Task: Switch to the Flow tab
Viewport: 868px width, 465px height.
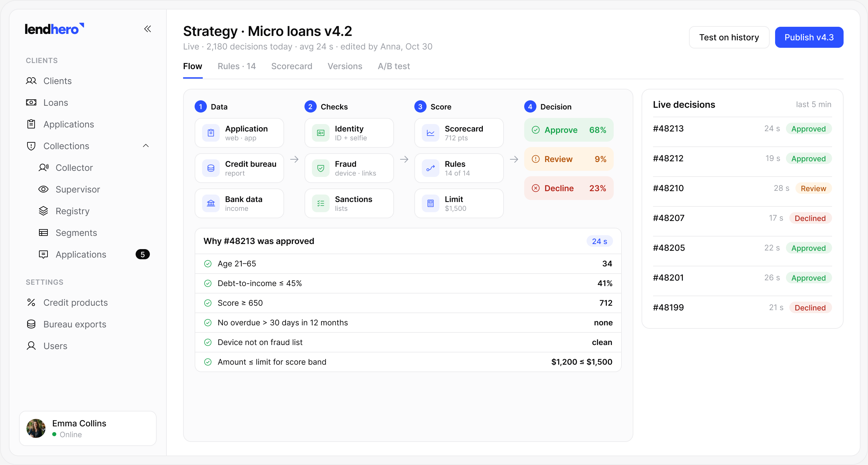Action: pyautogui.click(x=193, y=66)
